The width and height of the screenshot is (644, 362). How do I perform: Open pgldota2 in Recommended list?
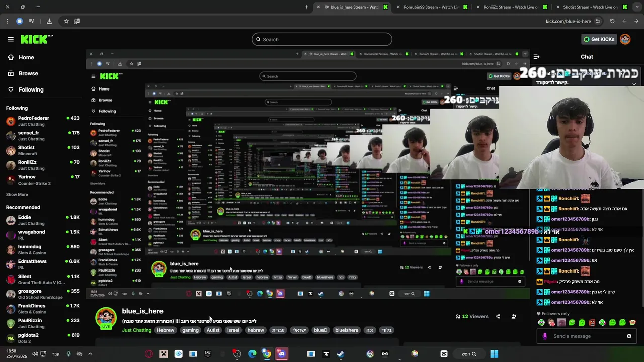(42, 338)
